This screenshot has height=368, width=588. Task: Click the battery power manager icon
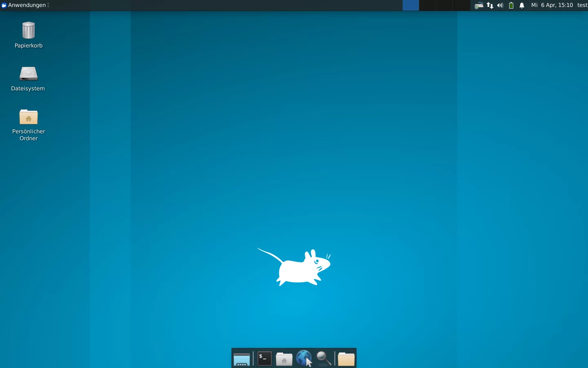tap(511, 5)
